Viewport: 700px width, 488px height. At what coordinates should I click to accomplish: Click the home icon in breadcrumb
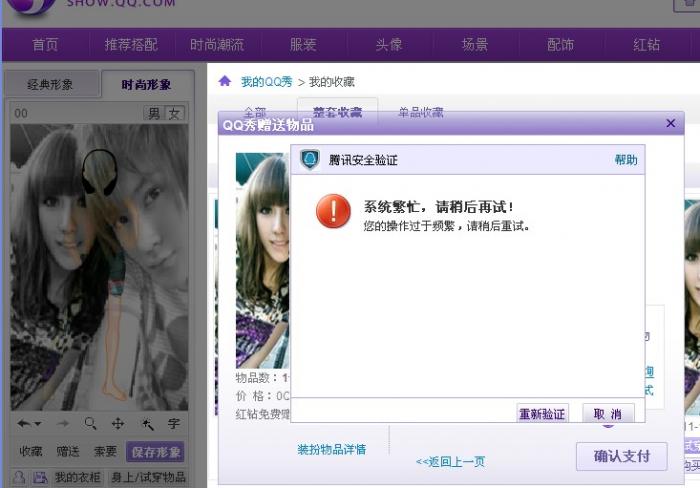(x=225, y=81)
